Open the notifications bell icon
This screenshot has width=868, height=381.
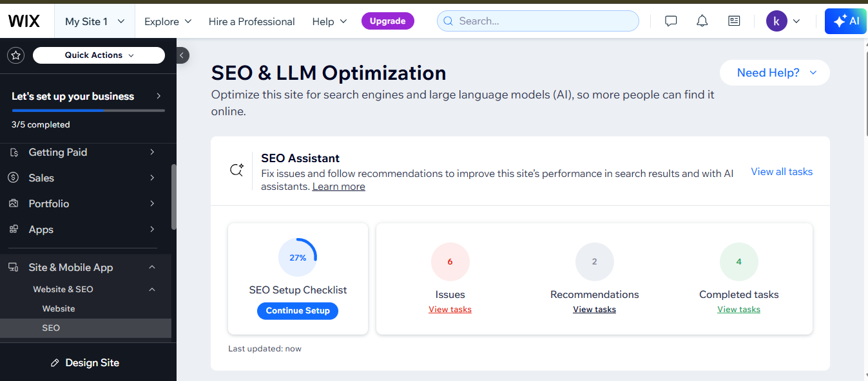click(702, 21)
